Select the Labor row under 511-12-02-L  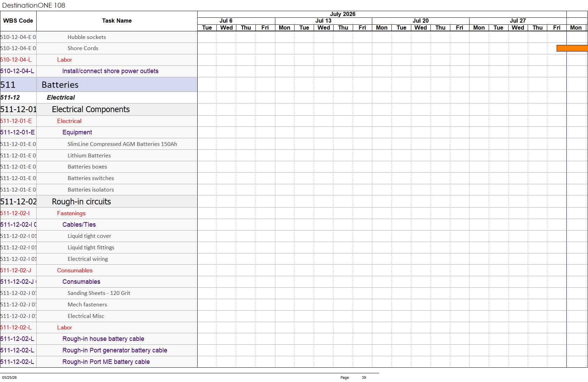[99, 328]
